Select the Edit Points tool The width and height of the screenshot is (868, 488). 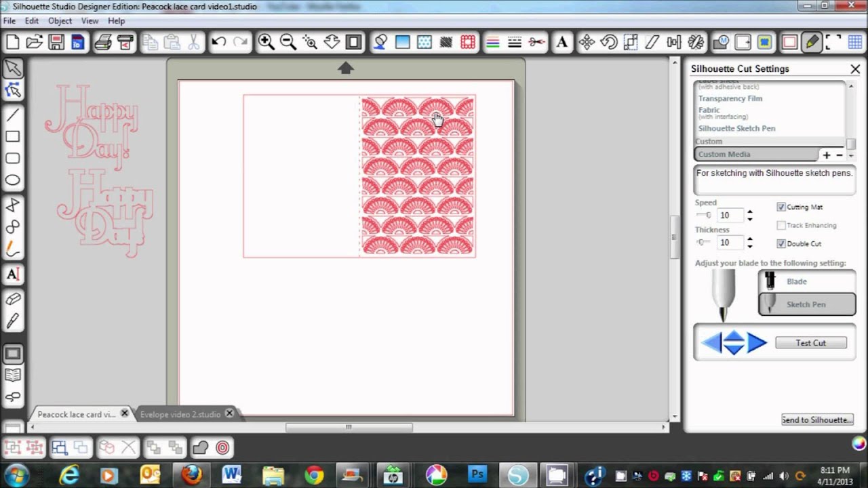tap(13, 90)
